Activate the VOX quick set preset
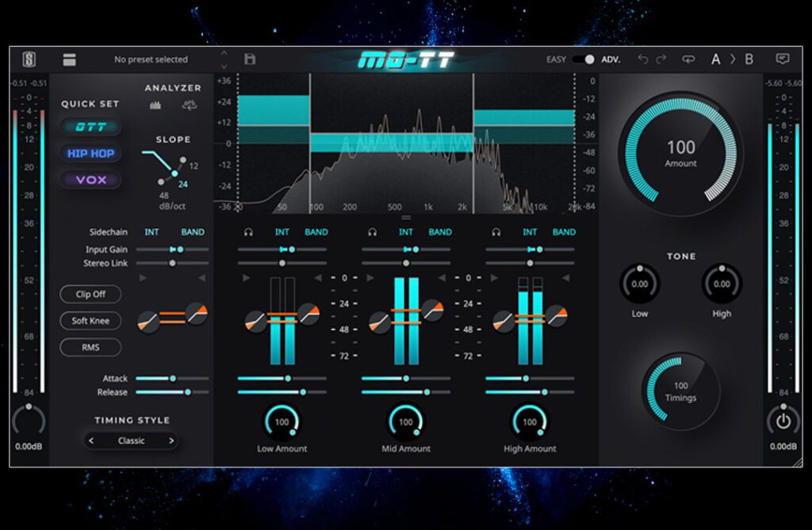 tap(90, 179)
